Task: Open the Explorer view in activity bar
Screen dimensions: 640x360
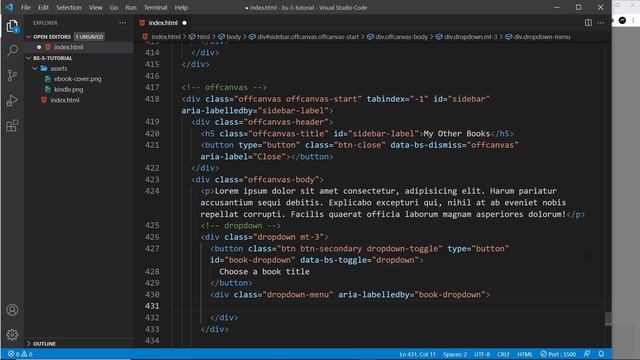Action: 12,26
